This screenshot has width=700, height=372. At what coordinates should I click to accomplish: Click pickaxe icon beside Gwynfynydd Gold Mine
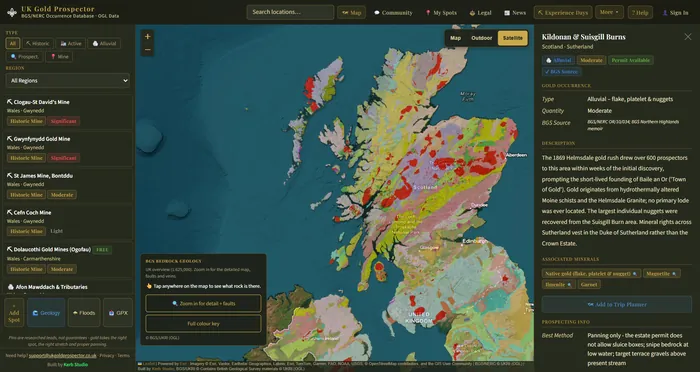[9, 139]
